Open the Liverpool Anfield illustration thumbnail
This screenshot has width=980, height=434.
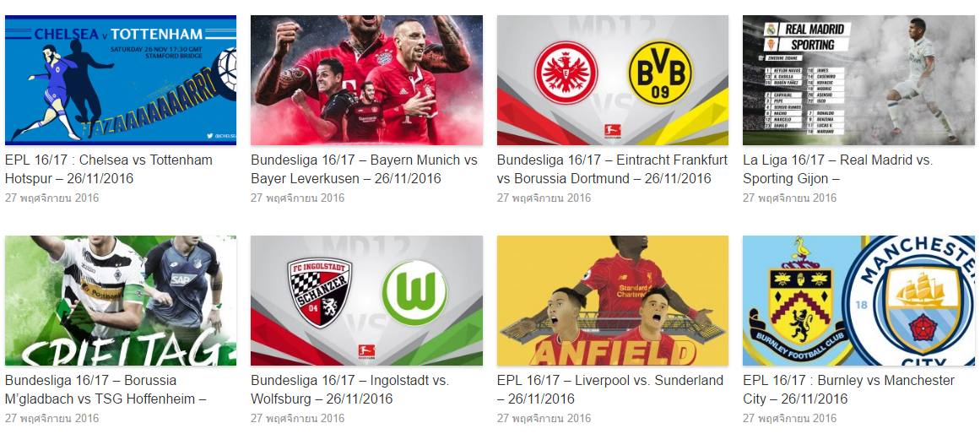coord(613,301)
